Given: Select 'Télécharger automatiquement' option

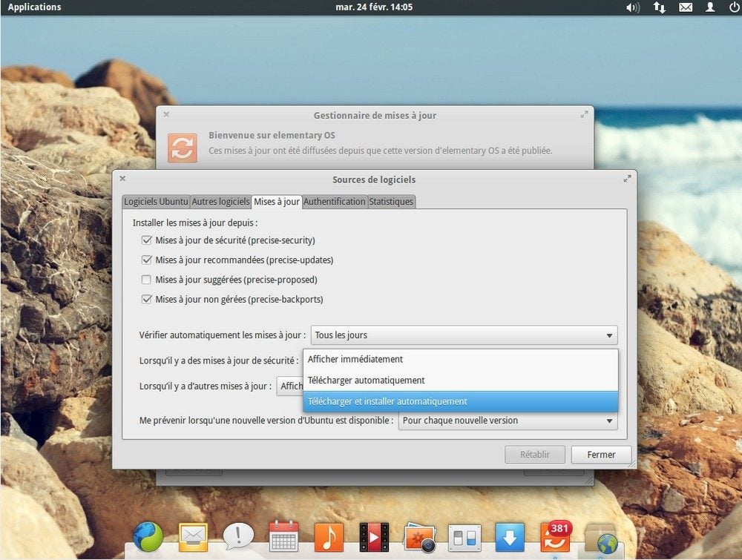Looking at the screenshot, I should point(461,381).
